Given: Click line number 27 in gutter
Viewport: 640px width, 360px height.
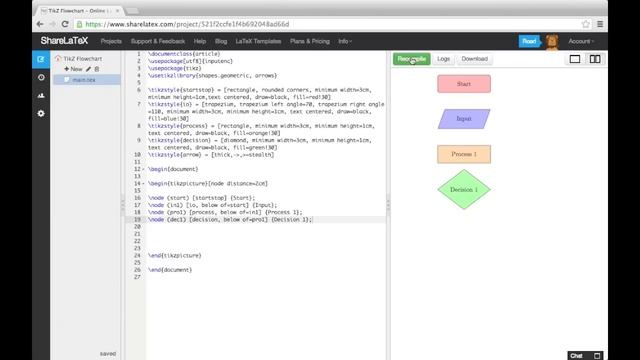Looking at the screenshot, I should pyautogui.click(x=137, y=277).
